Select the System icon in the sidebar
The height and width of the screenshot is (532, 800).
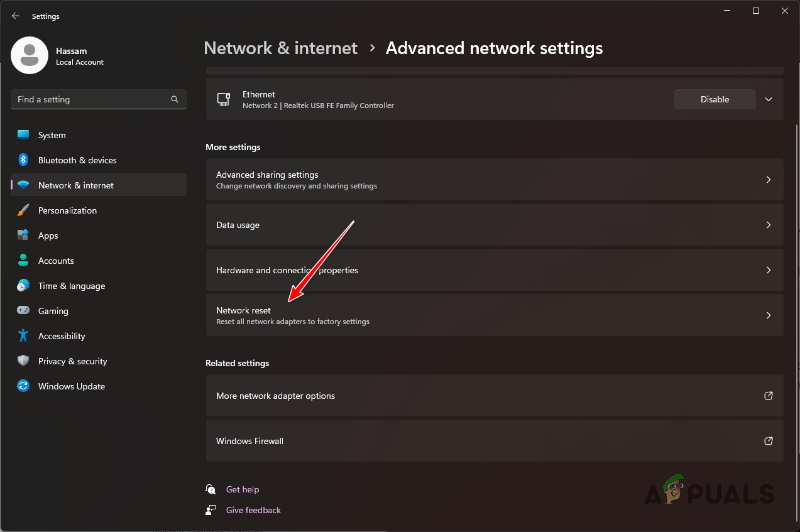(23, 134)
